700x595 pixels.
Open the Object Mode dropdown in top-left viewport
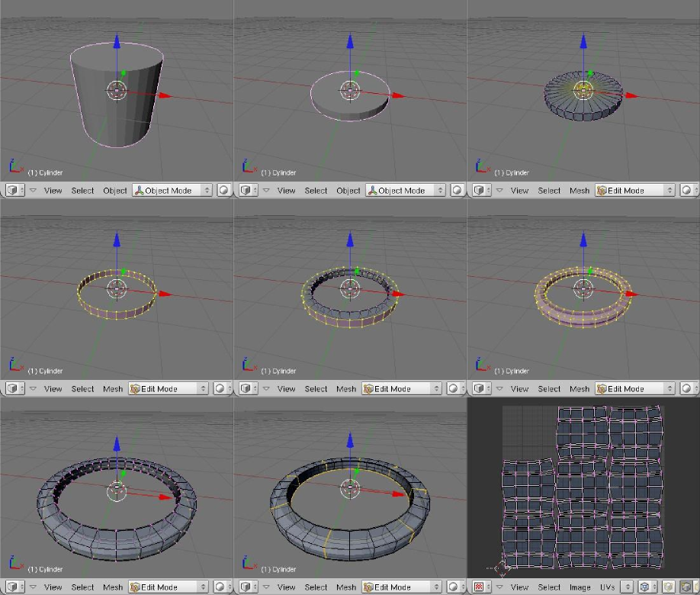tap(172, 190)
